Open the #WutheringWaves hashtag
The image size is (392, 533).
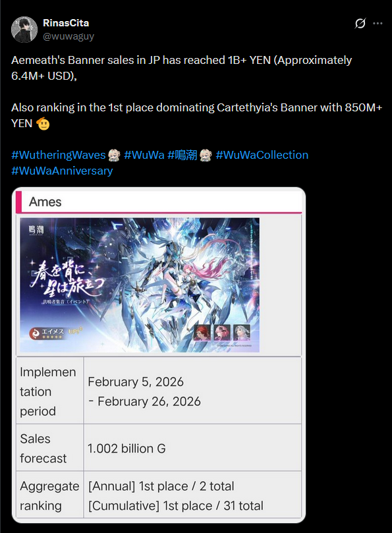point(59,155)
